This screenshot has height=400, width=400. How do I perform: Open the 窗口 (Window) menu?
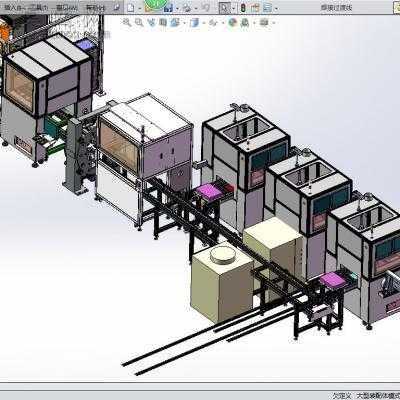(x=67, y=8)
